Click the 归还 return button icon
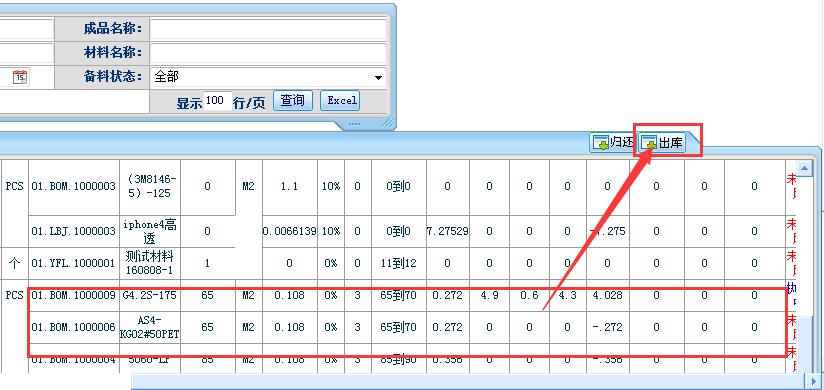 (x=601, y=142)
